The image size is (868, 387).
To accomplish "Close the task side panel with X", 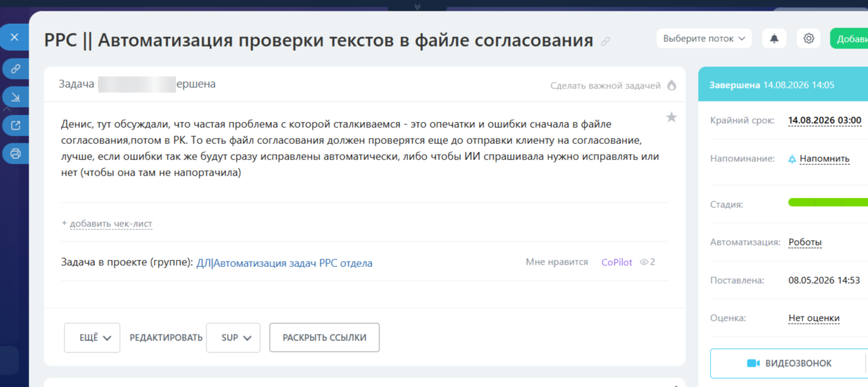I will pyautogui.click(x=14, y=37).
